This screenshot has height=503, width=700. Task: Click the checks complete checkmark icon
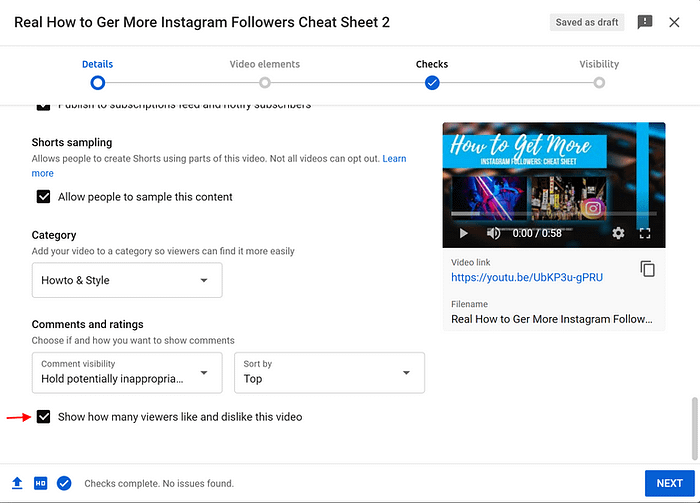(x=64, y=483)
